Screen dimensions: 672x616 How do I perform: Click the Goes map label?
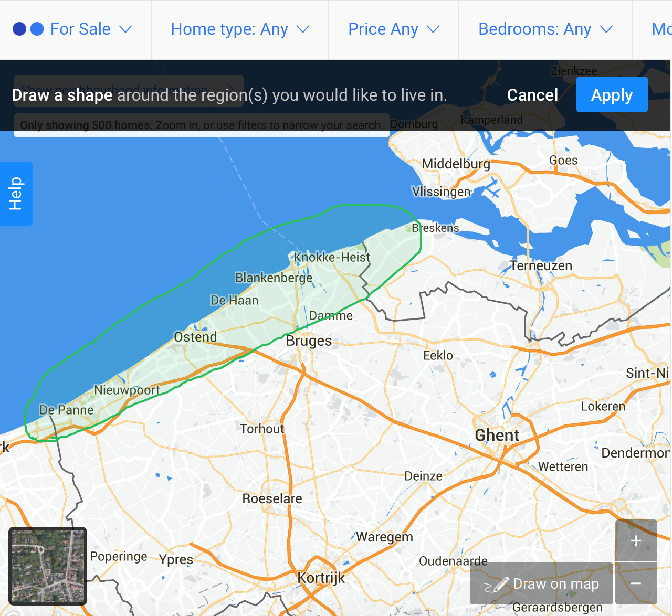pos(563,161)
